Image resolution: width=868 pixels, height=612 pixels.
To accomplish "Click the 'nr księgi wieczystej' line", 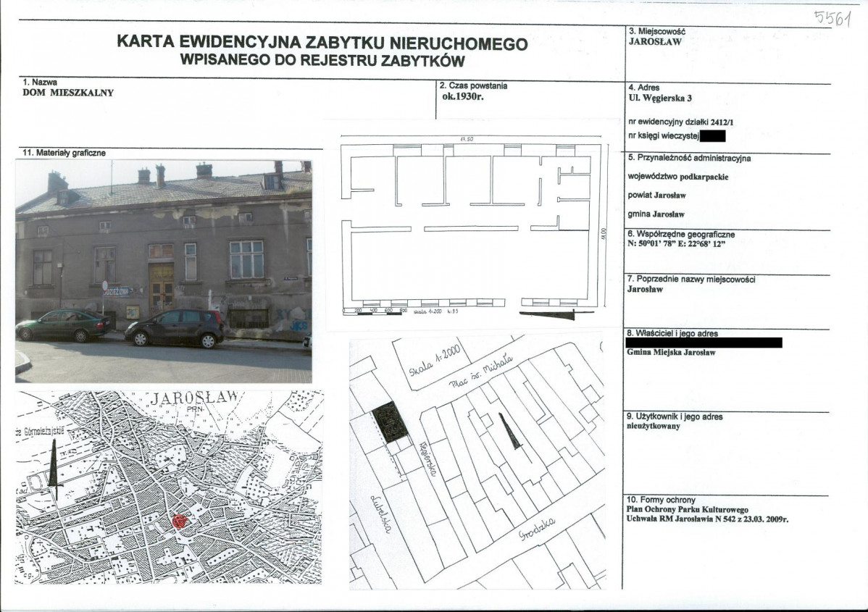I will [677, 135].
